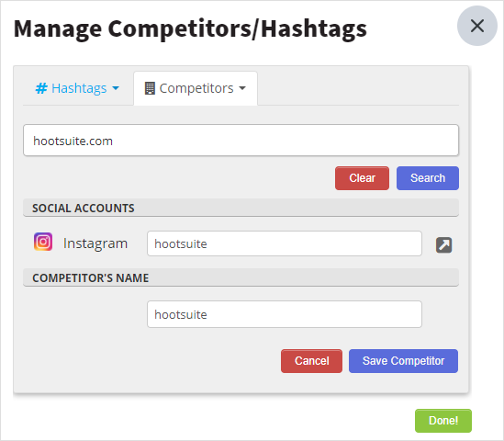504x441 pixels.
Task: Edit the competitor's name field
Action: (285, 314)
